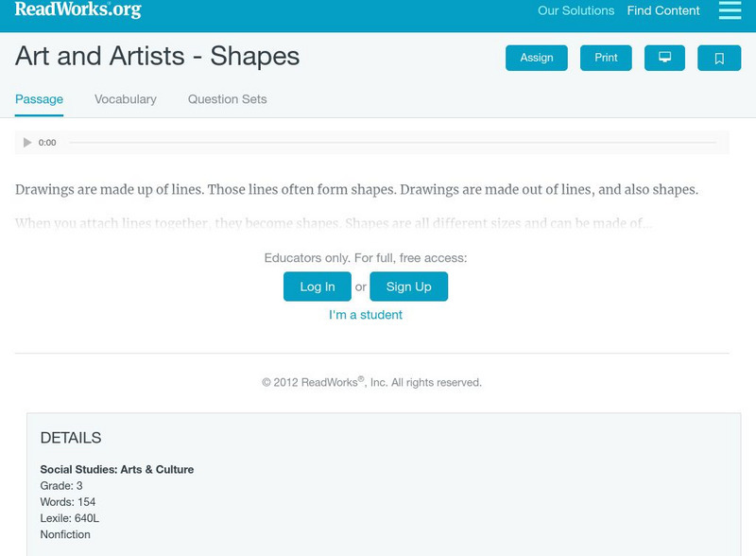Click the ReadWorks.org logo
The width and height of the screenshot is (756, 556).
(76, 11)
